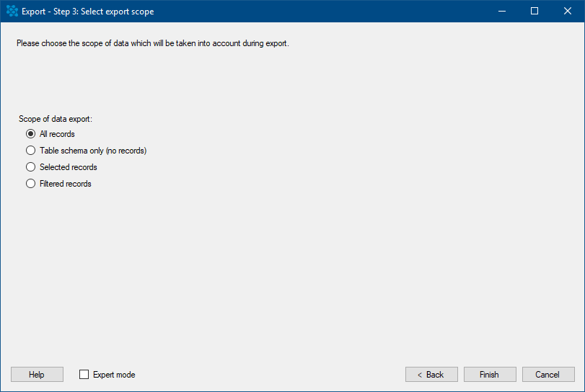Click the 'Scope of data export:' label

point(56,119)
